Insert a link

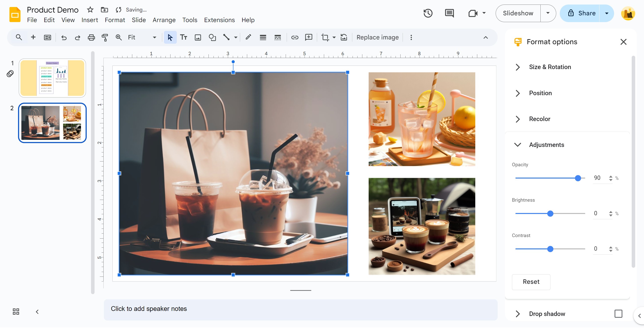pos(295,37)
